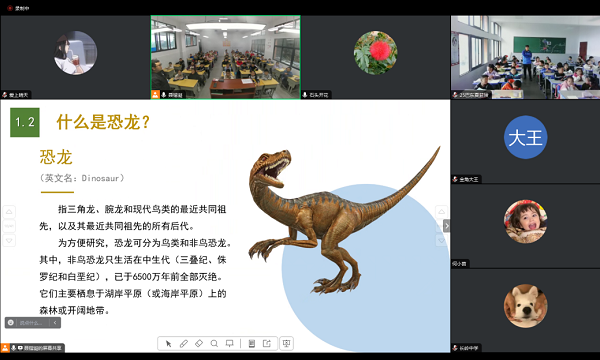The height and width of the screenshot is (360, 600).
Task: Click the laughing child avatar
Action: [525, 221]
